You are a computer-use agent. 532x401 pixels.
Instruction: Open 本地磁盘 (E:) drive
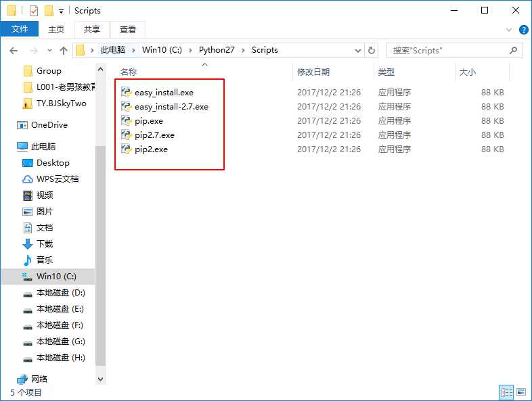click(x=54, y=309)
